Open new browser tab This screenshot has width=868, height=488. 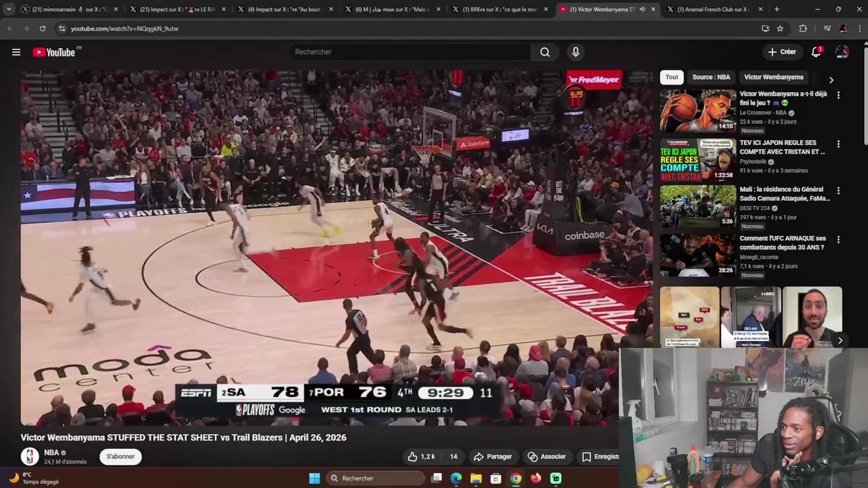776,9
